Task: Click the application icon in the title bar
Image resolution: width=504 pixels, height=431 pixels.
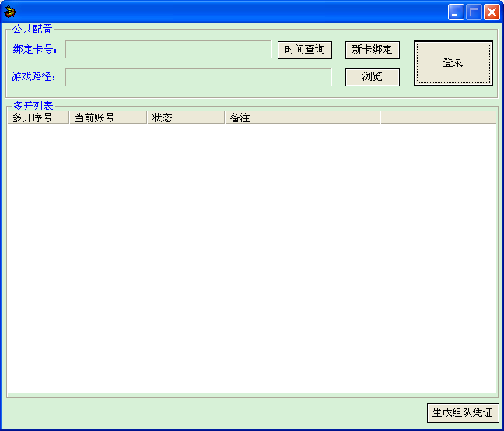Action: click(x=9, y=12)
